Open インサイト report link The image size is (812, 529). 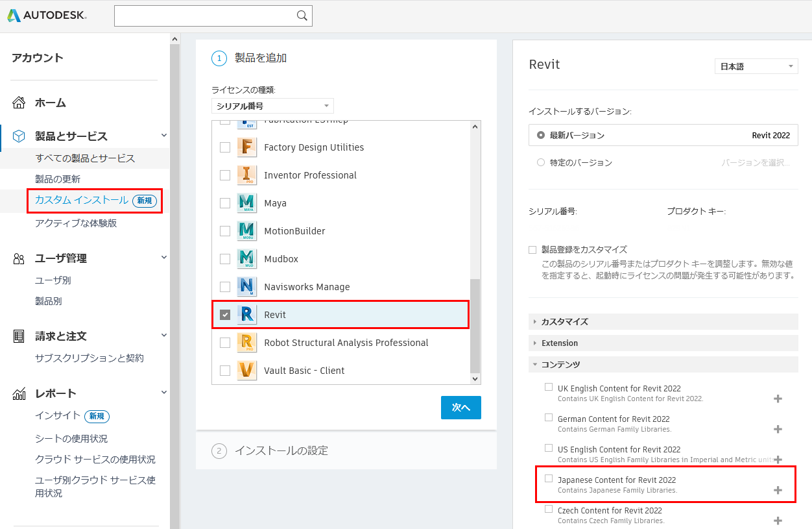click(58, 415)
